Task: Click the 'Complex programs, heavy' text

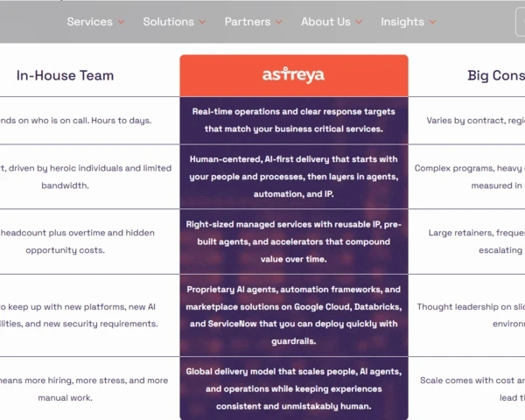Action: [468, 168]
